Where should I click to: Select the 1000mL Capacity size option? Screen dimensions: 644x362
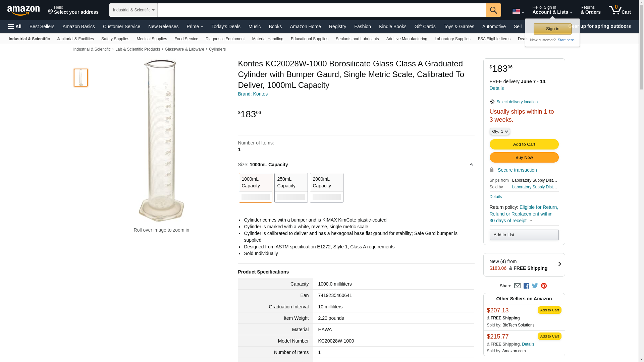tap(255, 188)
